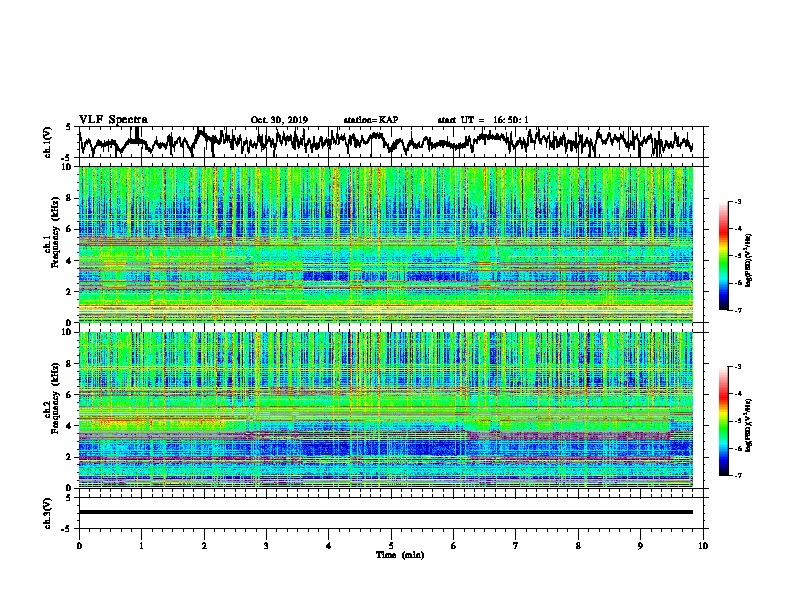Screen dimensions: 792x612
Task: Click the "3" time axis tick label
Action: tap(266, 546)
